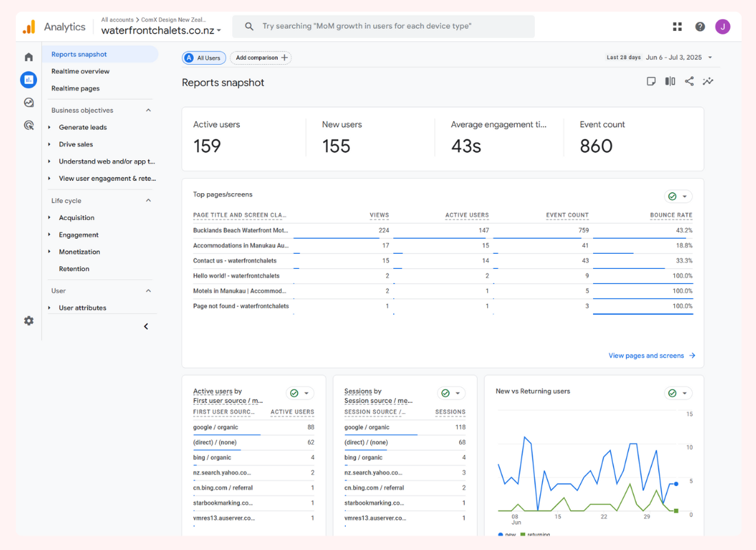Open dropdown arrow on Active users by card
The height and width of the screenshot is (550, 756).
(x=307, y=393)
